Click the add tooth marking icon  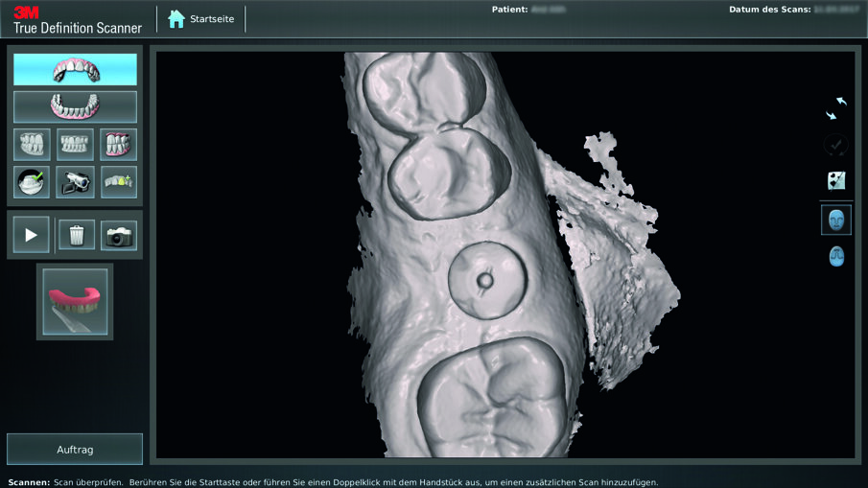click(x=119, y=182)
